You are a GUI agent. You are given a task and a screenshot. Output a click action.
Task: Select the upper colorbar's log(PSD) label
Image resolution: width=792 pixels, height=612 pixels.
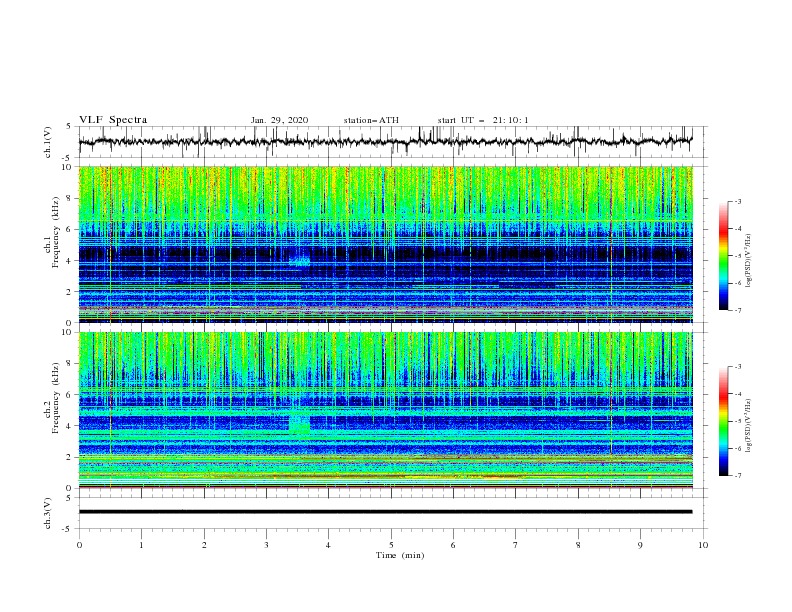coord(749,261)
